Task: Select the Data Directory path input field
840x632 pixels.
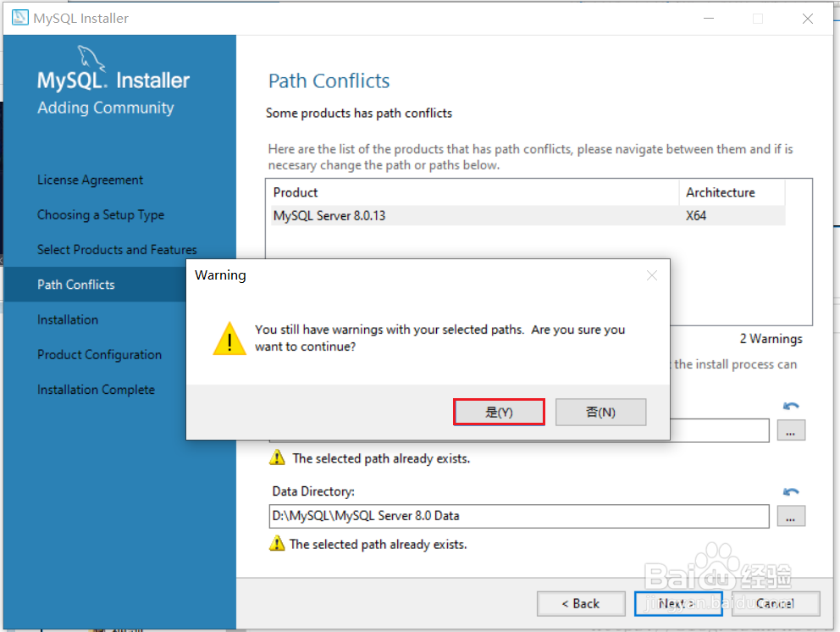Action: pyautogui.click(x=518, y=516)
